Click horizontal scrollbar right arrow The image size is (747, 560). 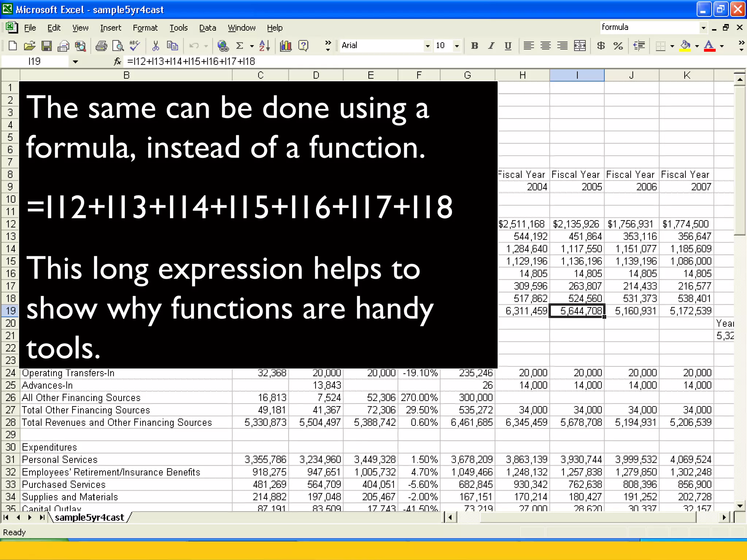point(724,517)
